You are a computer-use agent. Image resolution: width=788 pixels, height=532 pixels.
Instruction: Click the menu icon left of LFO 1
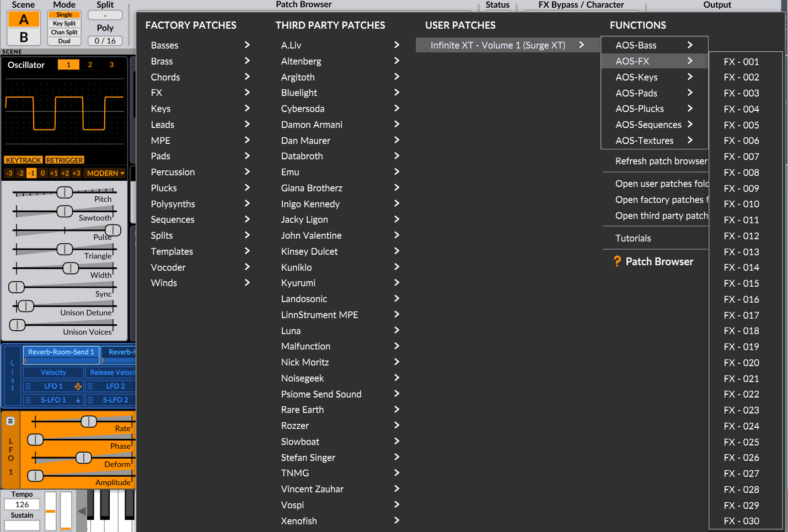point(28,386)
